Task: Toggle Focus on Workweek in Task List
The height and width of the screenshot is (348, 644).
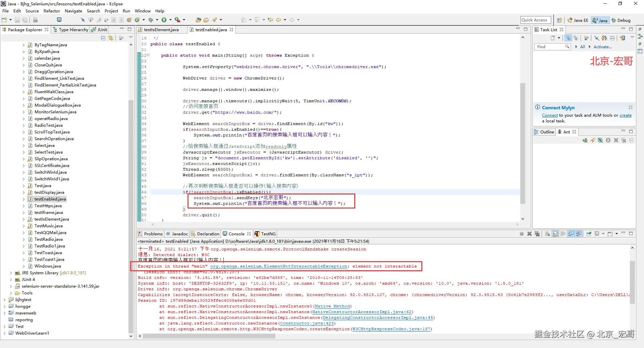Action: 586,38
